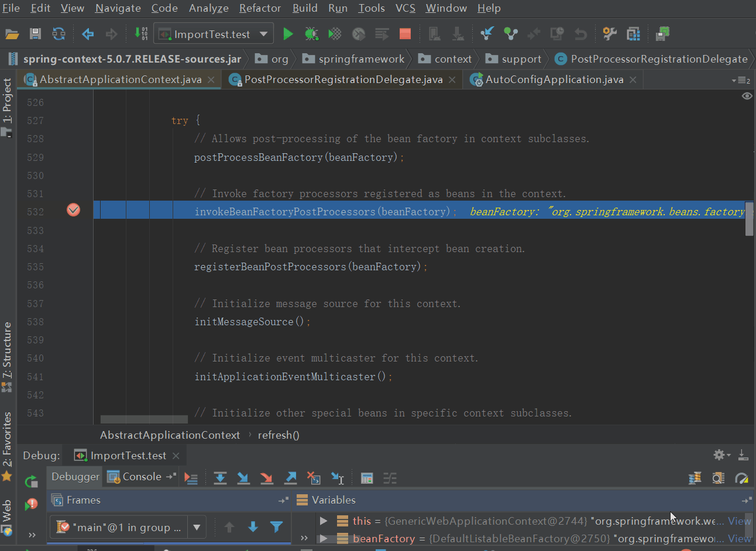Update project from VCS with the blue arrow icon
The width and height of the screenshot is (756, 551).
point(487,34)
